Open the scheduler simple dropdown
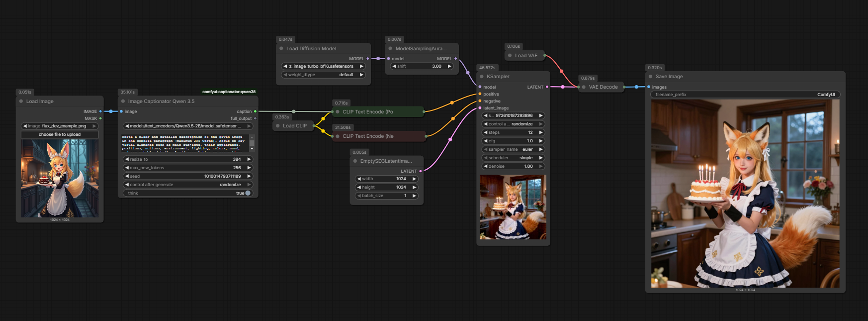This screenshot has width=868, height=321. pos(514,158)
